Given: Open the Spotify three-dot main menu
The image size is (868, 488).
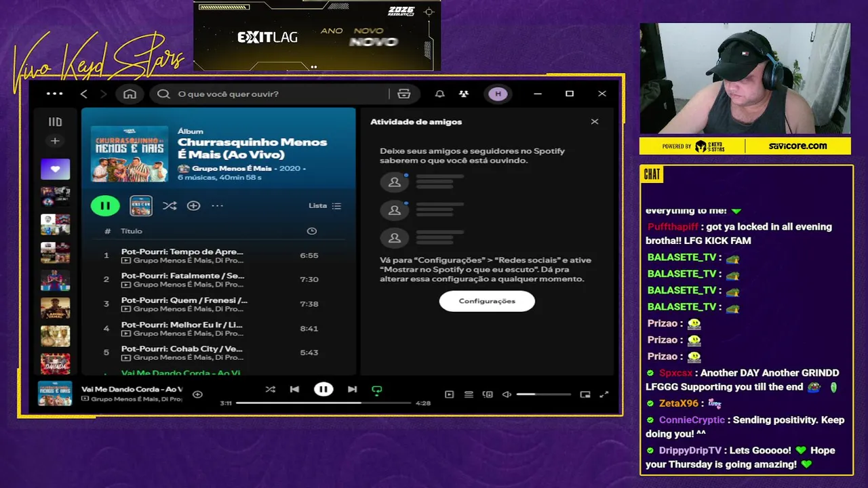Looking at the screenshot, I should pyautogui.click(x=54, y=94).
